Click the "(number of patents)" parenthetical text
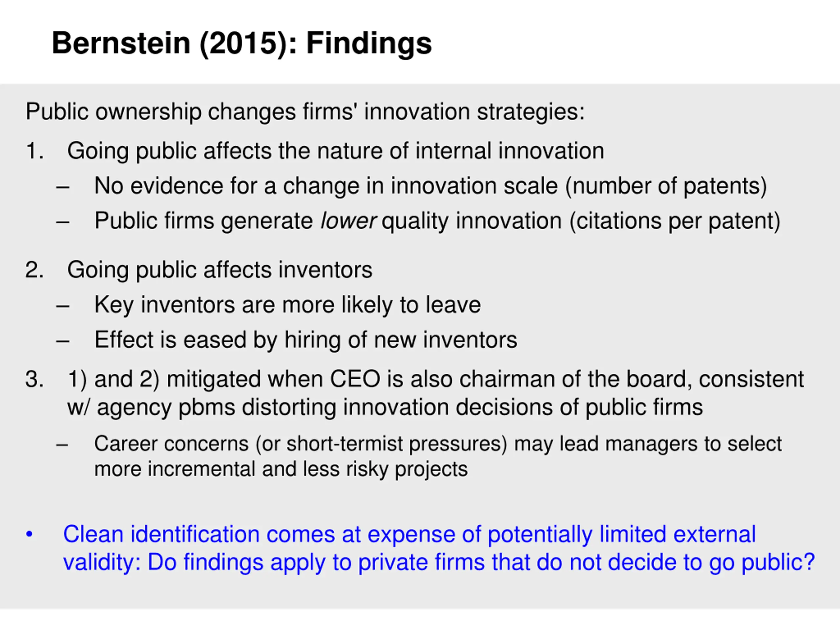840x630 pixels. (x=666, y=186)
